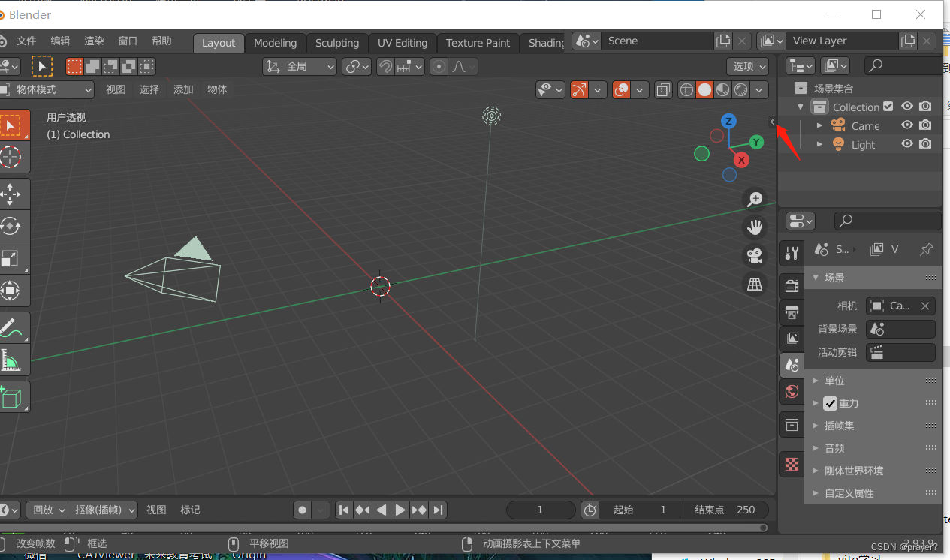Switch viewport to Rendered shading mode
The height and width of the screenshot is (560, 950).
point(740,89)
